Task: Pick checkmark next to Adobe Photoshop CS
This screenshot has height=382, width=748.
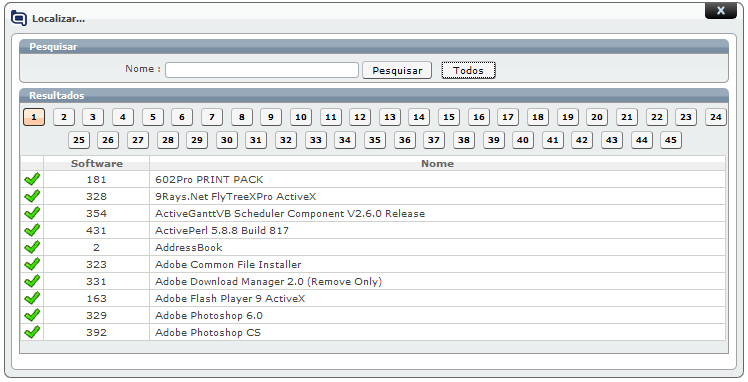Action: pyautogui.click(x=32, y=332)
